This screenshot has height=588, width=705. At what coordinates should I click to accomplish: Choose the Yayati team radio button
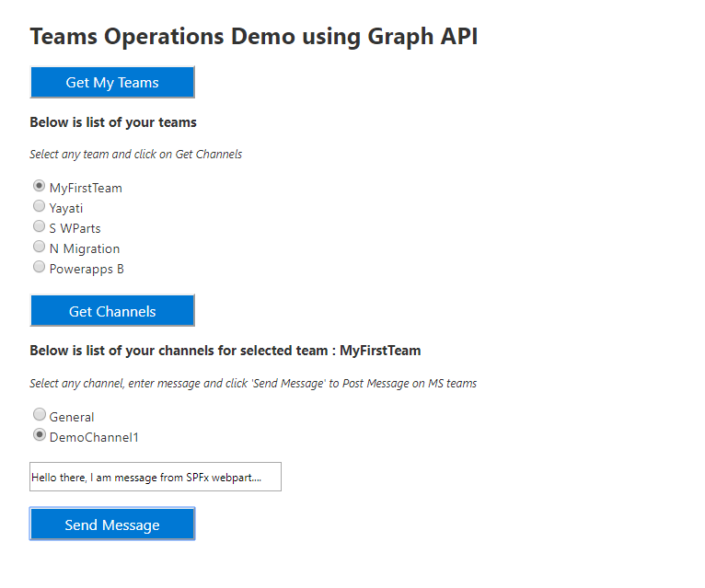(x=40, y=206)
